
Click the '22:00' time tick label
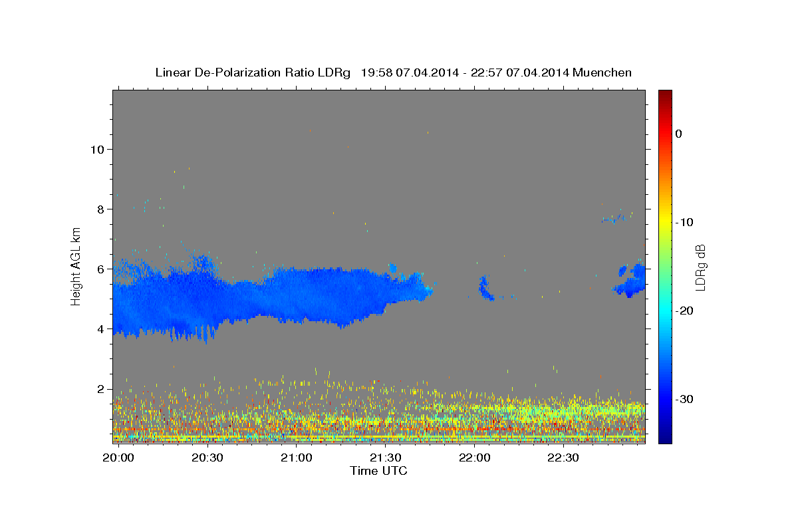point(474,458)
